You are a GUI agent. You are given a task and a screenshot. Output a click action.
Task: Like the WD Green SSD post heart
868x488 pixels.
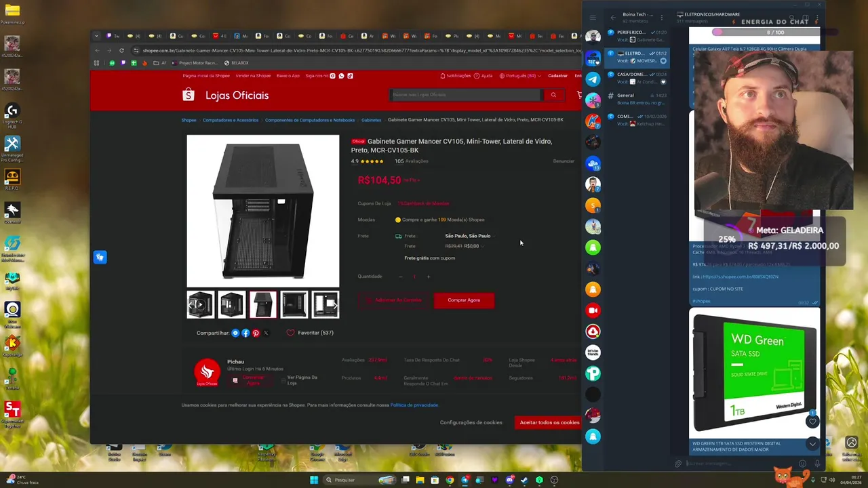[x=812, y=422]
